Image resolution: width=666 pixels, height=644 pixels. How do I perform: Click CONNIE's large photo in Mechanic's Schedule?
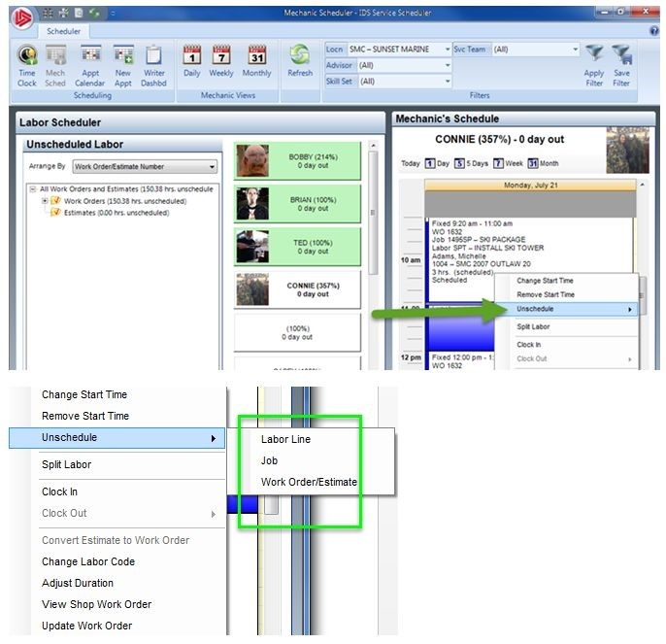[627, 150]
